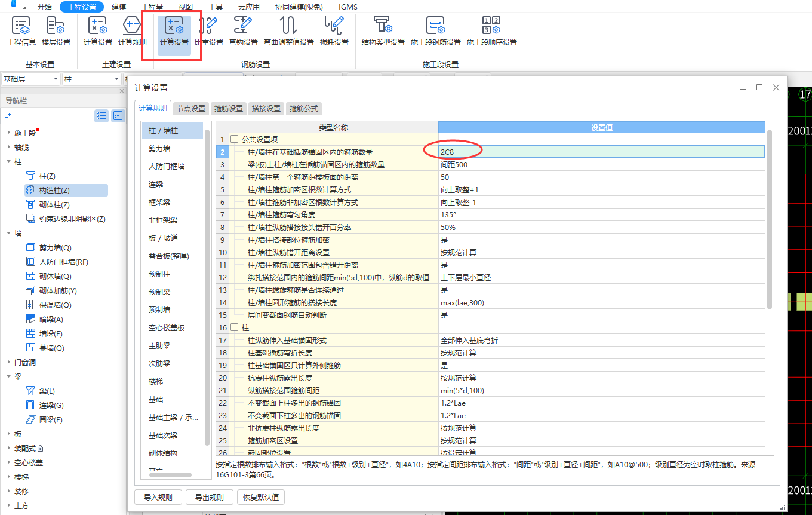Open 计算设置 under 土建设置
Image resolution: width=812 pixels, height=515 pixels.
click(97, 32)
